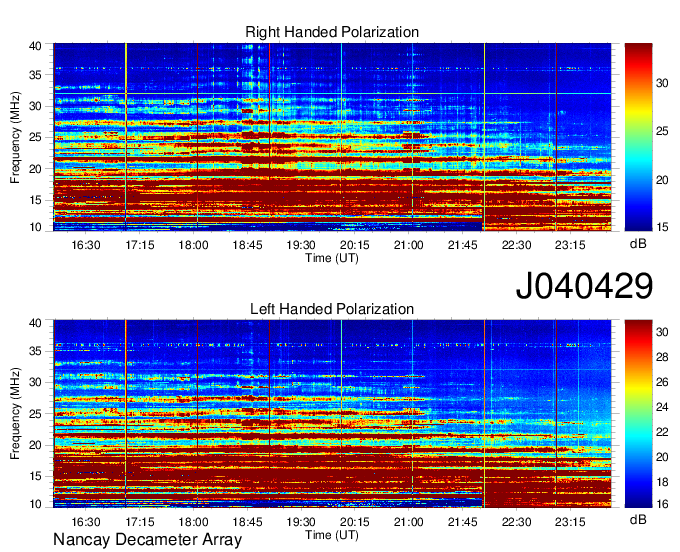Viewport: 680px width, 552px height.
Task: Click the bottom plot's color scale bar
Action: 638,414
